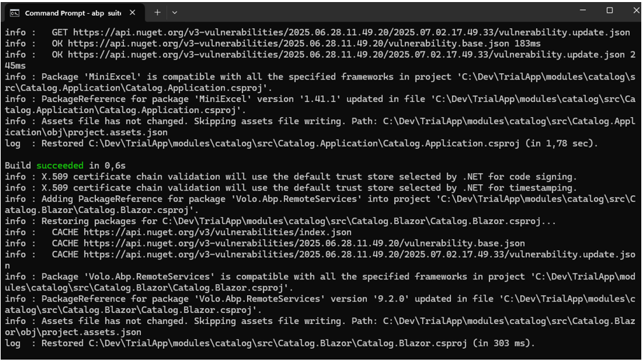This screenshot has width=644, height=361.
Task: Open a new terminal tab
Action: click(x=157, y=12)
